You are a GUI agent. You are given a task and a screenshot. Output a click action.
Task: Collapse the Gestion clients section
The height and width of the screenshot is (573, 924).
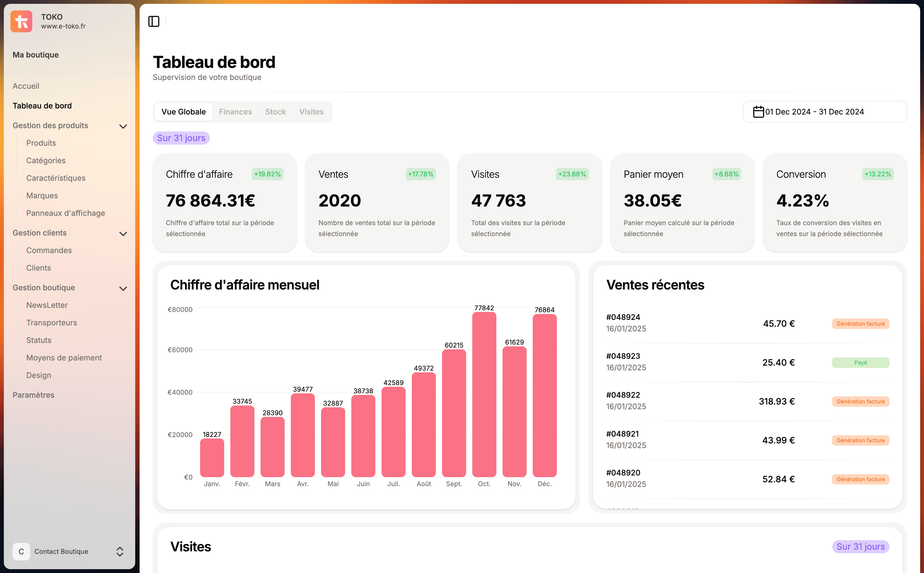[123, 233]
